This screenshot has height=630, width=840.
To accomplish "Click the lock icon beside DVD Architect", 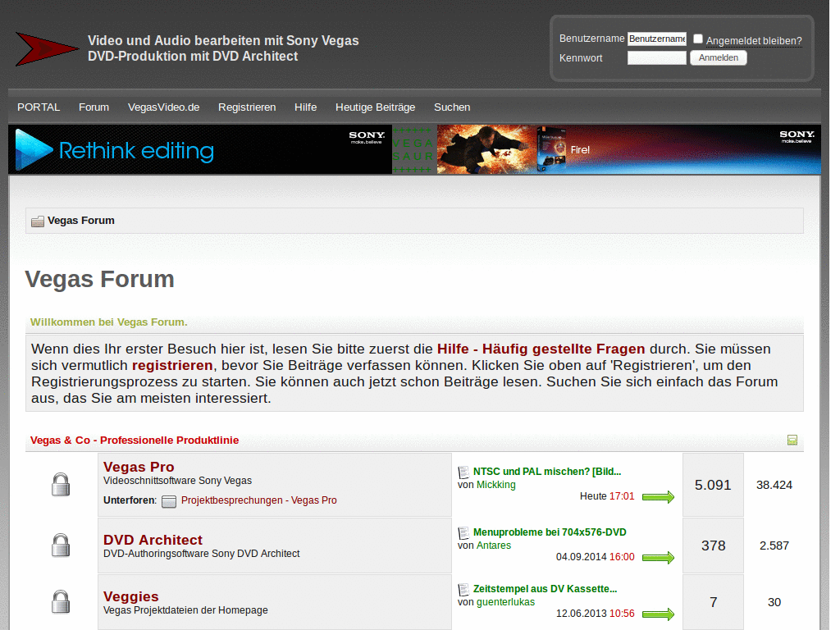I will coord(61,546).
